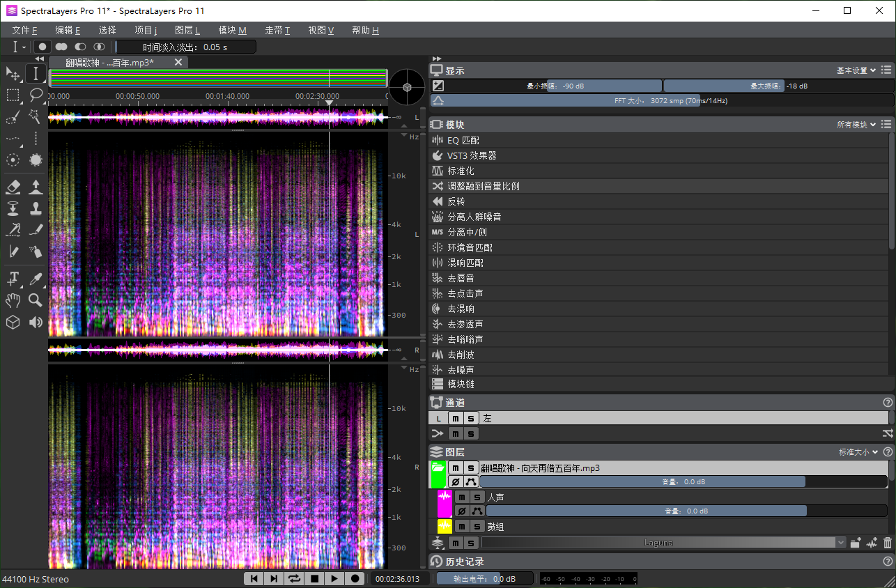
Task: Activate the Hand pan tool
Action: [x=13, y=300]
